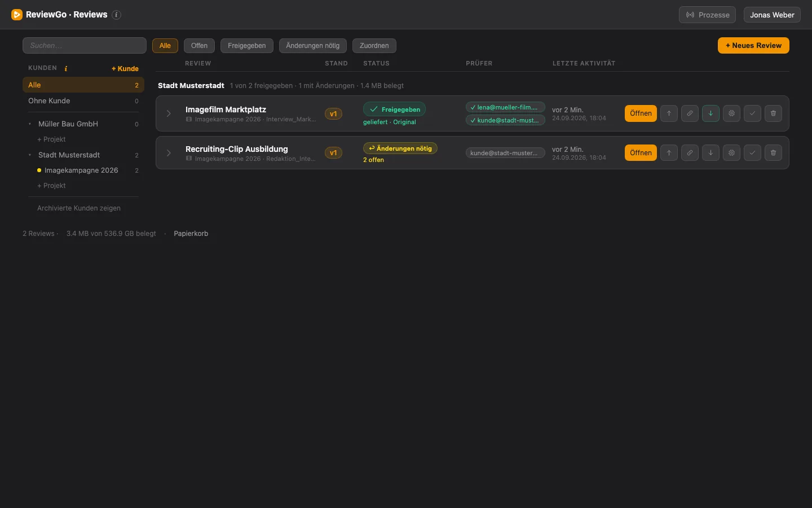This screenshot has height=508, width=812.
Task: Click Öffnen for Recruiting-Clip Ausbildung
Action: point(641,153)
